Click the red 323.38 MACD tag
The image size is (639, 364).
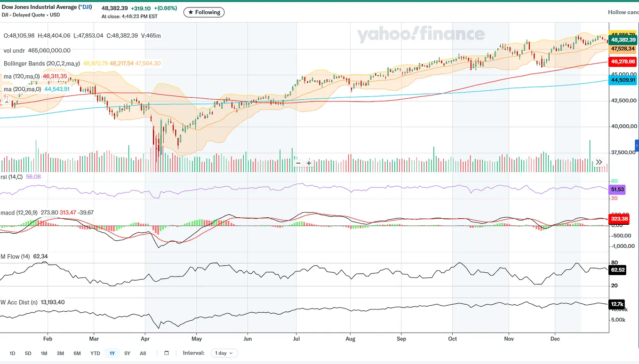pos(618,219)
